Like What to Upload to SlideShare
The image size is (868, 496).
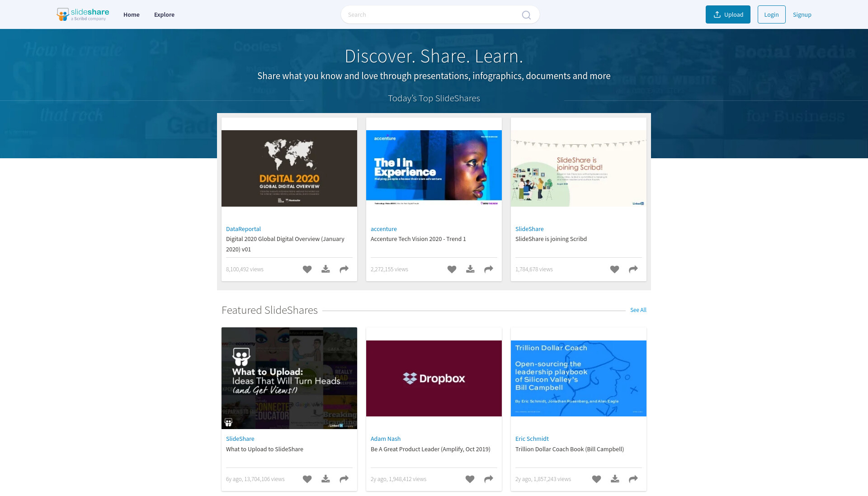(x=307, y=479)
